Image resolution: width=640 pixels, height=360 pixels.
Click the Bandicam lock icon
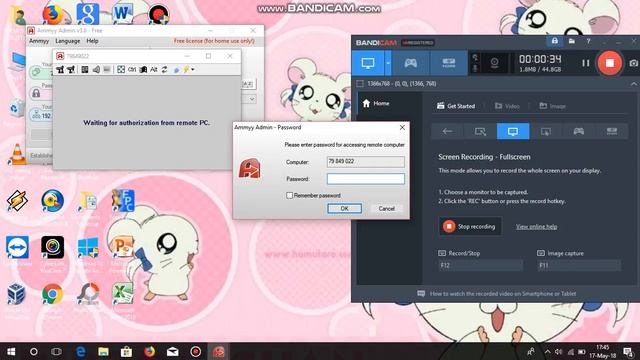[x=555, y=41]
